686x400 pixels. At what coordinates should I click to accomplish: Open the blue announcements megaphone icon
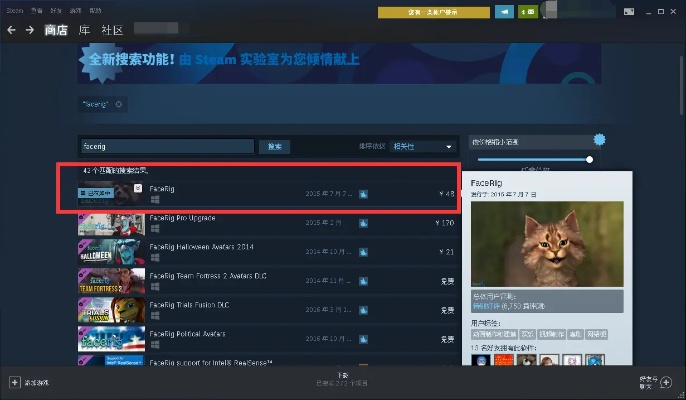click(x=504, y=12)
